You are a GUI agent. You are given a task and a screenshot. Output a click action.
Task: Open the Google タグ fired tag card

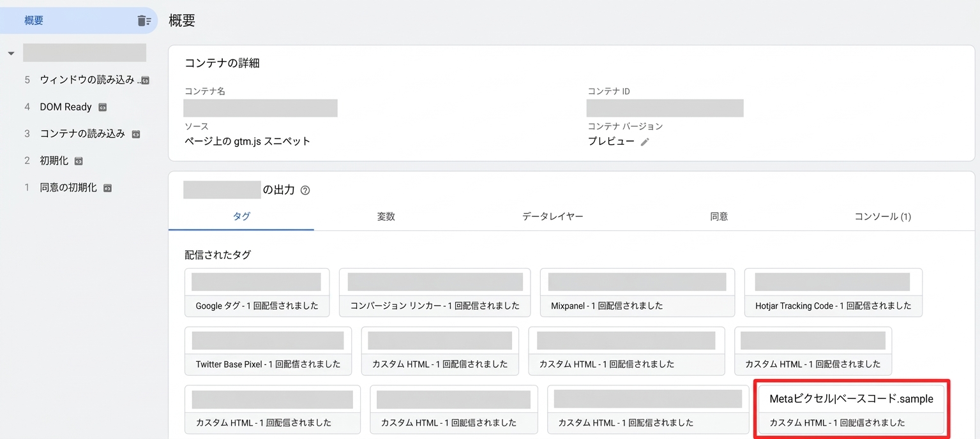(x=257, y=292)
